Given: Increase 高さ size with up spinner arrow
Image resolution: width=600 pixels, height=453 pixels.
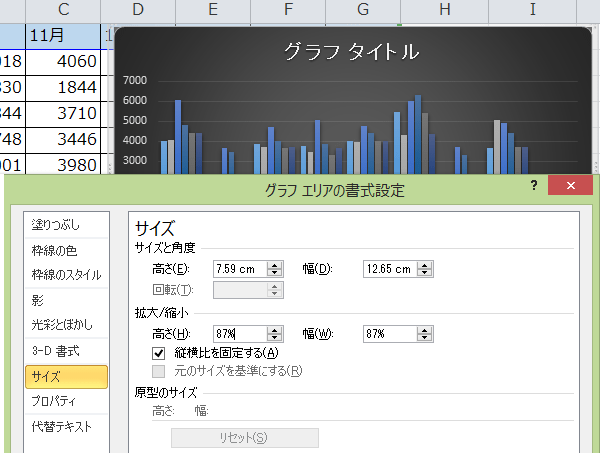Looking at the screenshot, I should tap(275, 264).
